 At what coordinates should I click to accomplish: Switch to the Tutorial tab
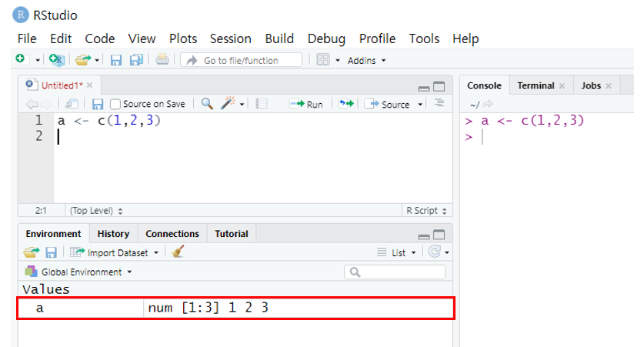coord(232,234)
